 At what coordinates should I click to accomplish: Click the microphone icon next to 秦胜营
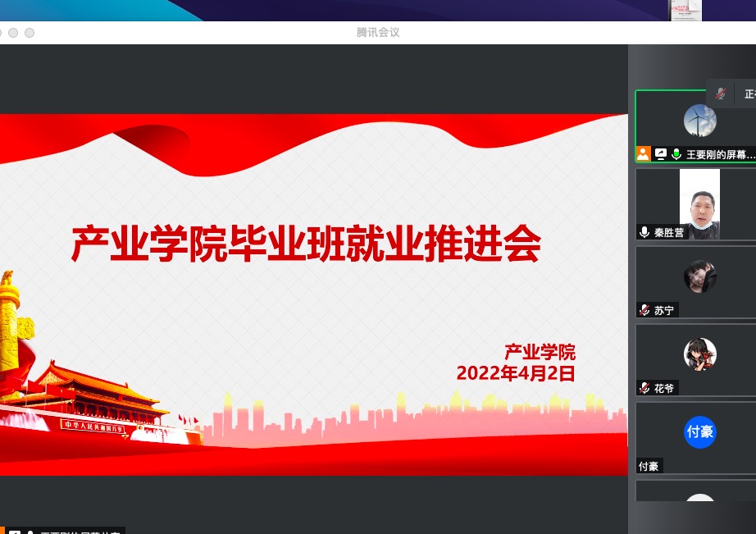click(645, 232)
